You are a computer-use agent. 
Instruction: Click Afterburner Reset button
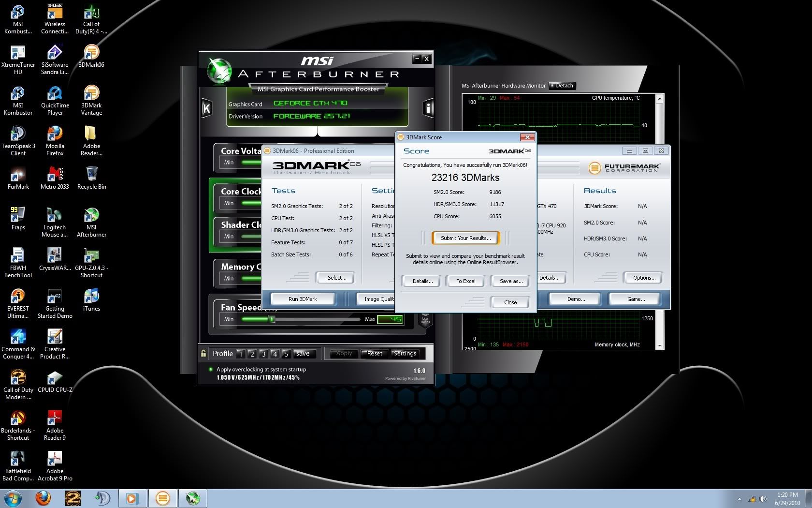coord(375,354)
